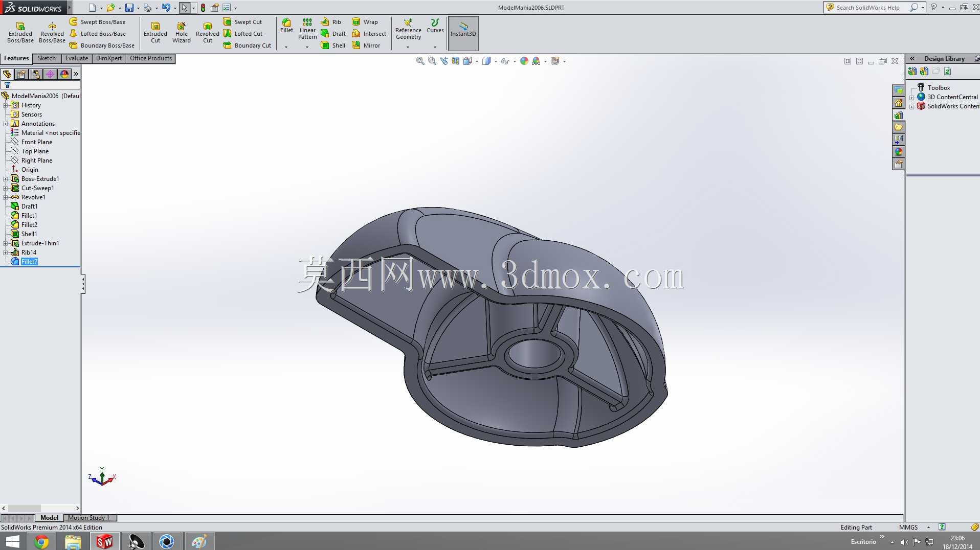Click Add to Library icon in Design Library
Image resolution: width=980 pixels, height=550 pixels.
[912, 72]
